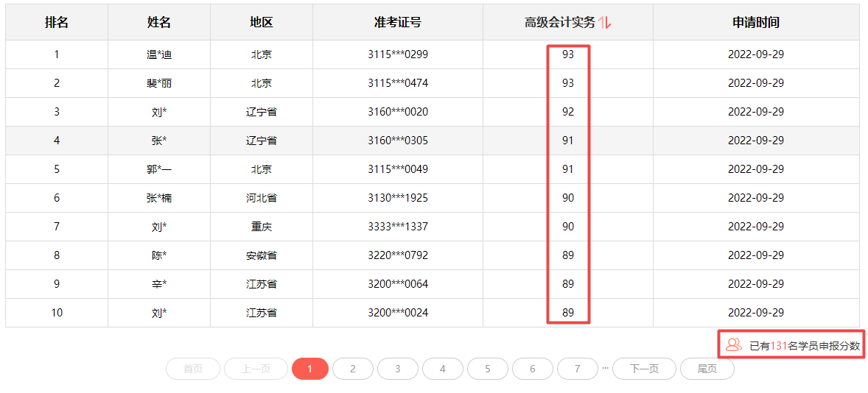The height and width of the screenshot is (393, 868).
Task: Go to page 5
Action: (488, 369)
